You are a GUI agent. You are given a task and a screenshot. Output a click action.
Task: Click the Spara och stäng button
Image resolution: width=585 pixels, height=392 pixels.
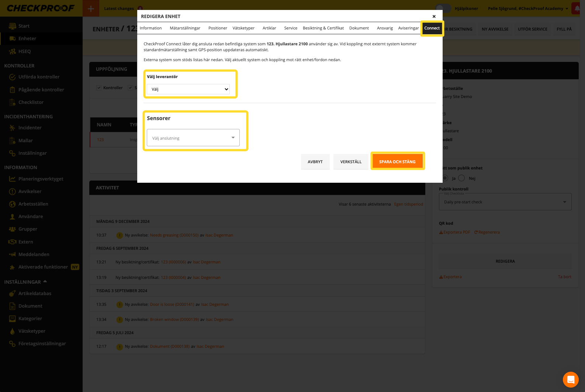(x=397, y=162)
